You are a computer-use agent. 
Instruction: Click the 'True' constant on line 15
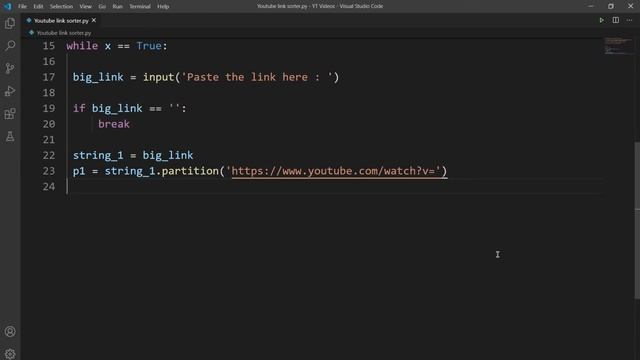[149, 46]
